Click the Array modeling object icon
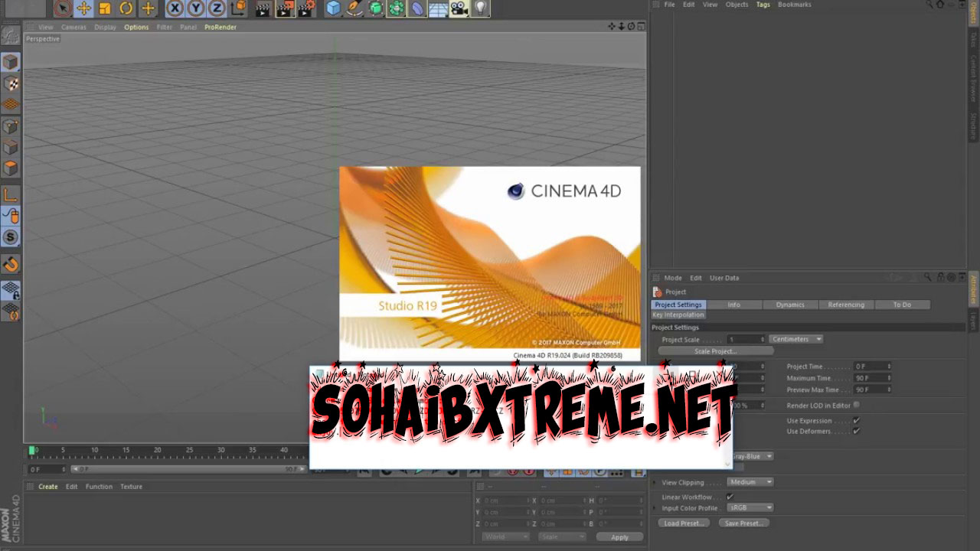Viewport: 980px width, 551px height. pyautogui.click(x=397, y=8)
